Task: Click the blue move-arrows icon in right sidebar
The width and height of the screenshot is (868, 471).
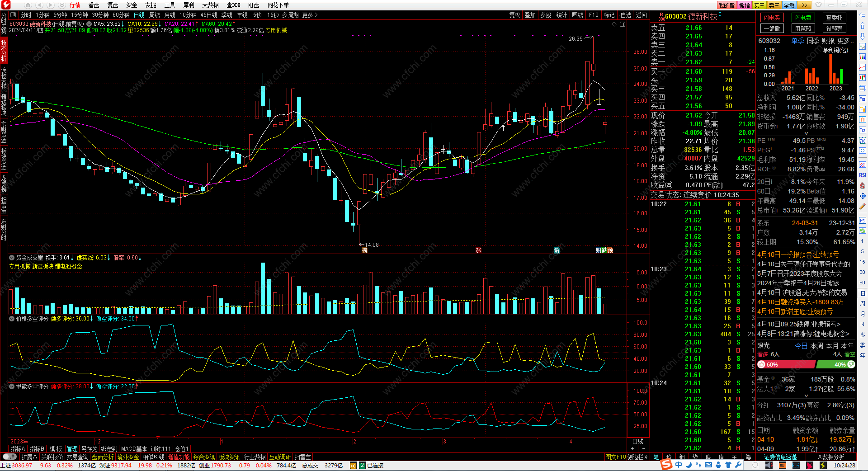Action: pos(862,196)
